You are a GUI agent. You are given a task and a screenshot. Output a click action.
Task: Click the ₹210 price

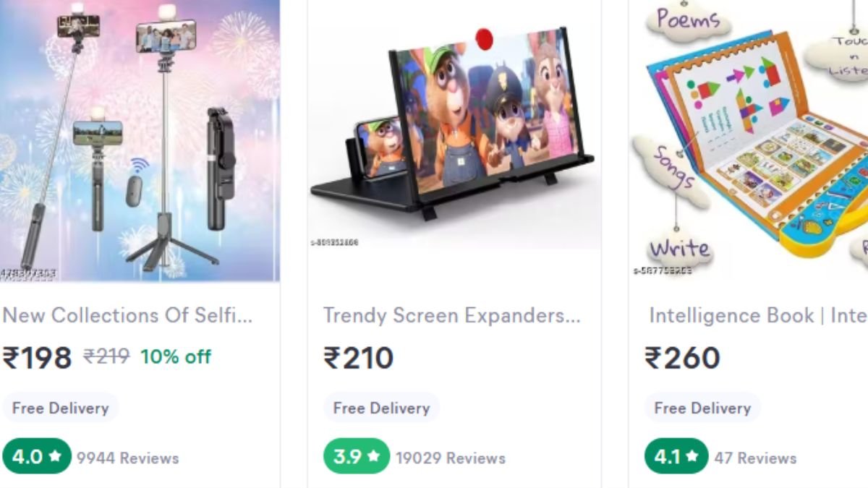(x=359, y=358)
